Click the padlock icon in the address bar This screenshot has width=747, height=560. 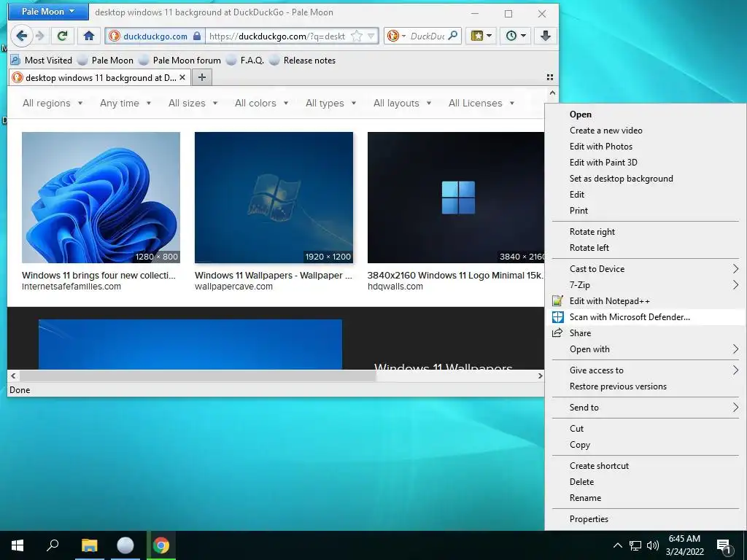click(x=197, y=36)
